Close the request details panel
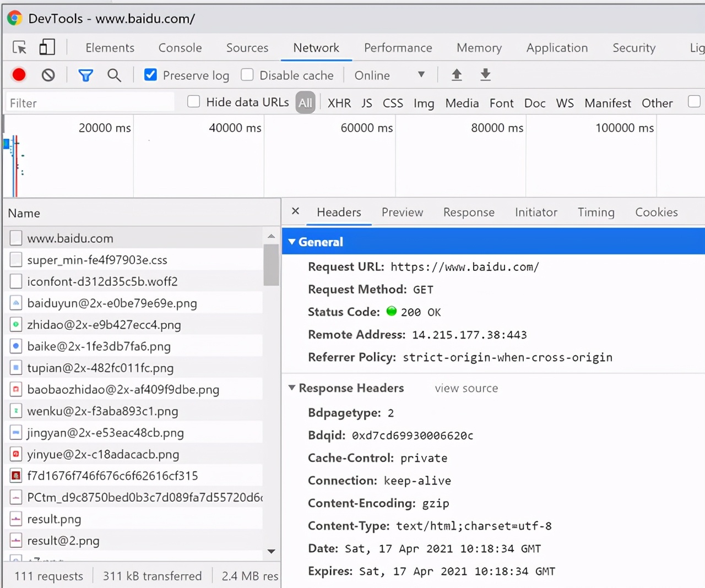 coord(296,211)
